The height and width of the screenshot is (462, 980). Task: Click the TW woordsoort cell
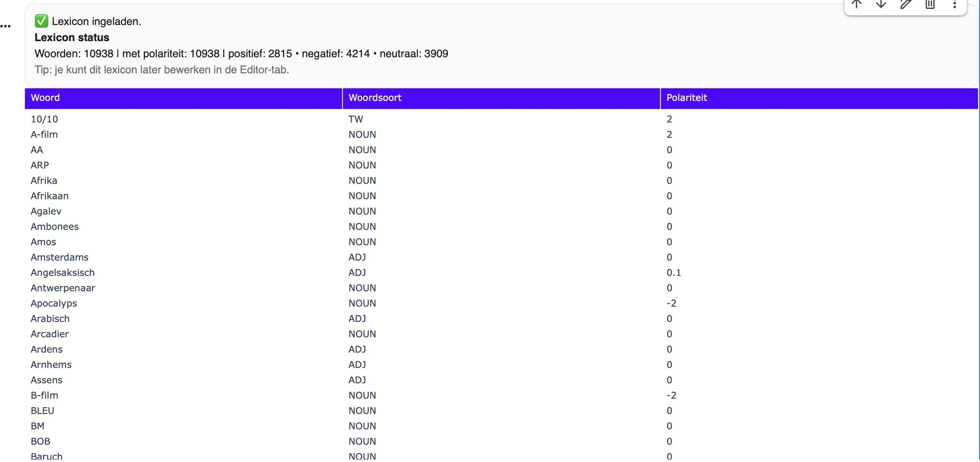pyautogui.click(x=356, y=119)
